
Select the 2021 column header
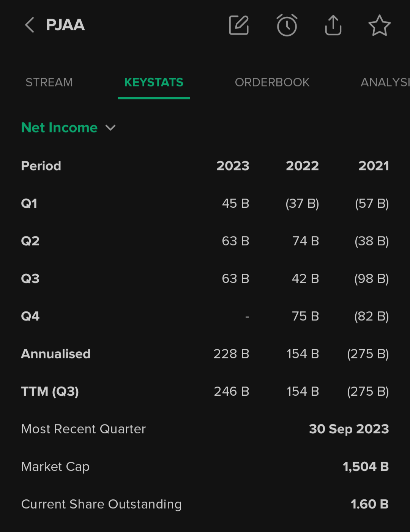pyautogui.click(x=374, y=166)
